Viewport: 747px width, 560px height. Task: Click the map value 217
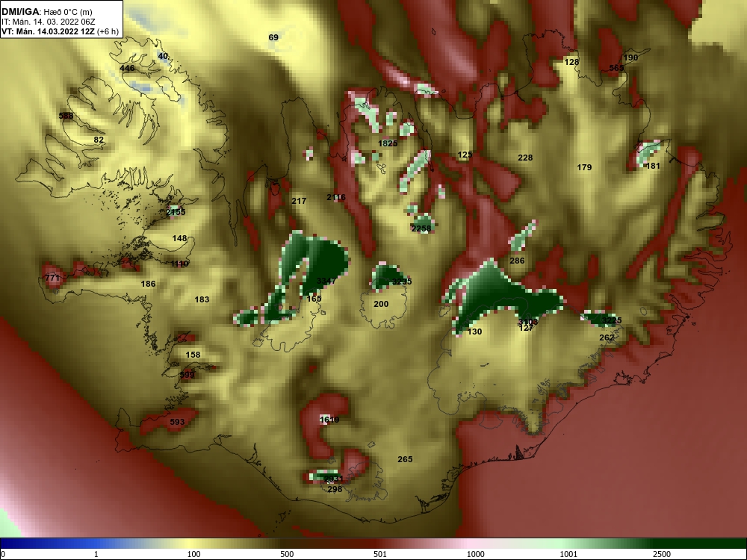[x=299, y=201]
